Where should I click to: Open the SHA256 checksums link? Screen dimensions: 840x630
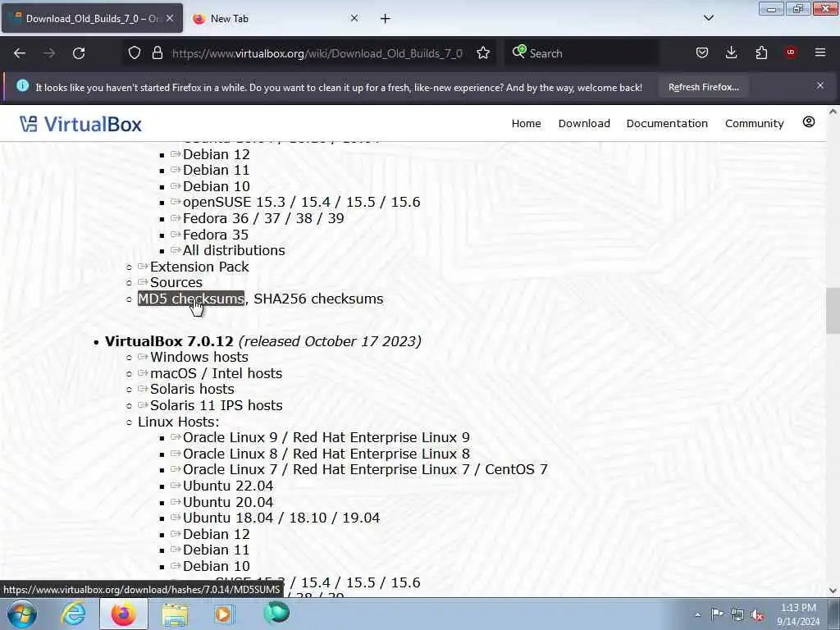318,299
